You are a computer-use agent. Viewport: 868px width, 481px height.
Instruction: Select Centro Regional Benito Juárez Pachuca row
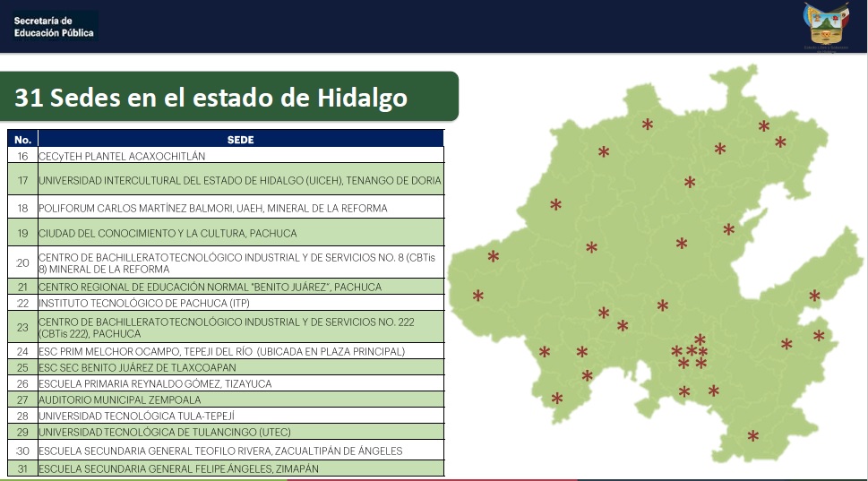click(226, 287)
